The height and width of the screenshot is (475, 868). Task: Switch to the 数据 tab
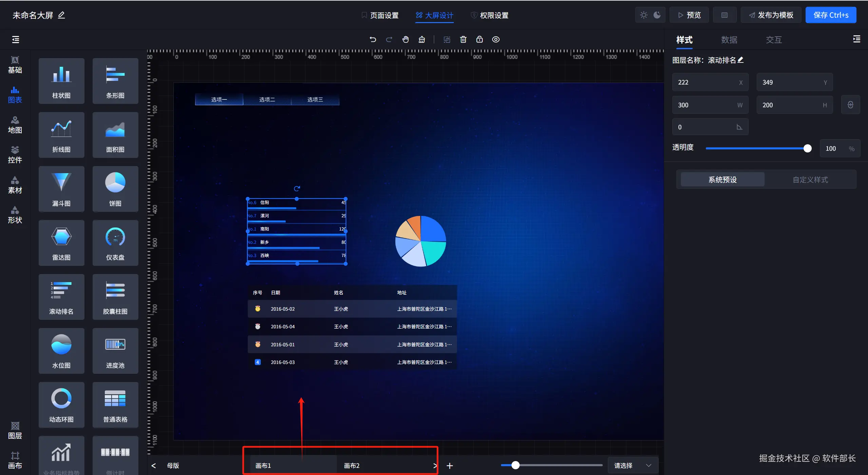coord(729,40)
